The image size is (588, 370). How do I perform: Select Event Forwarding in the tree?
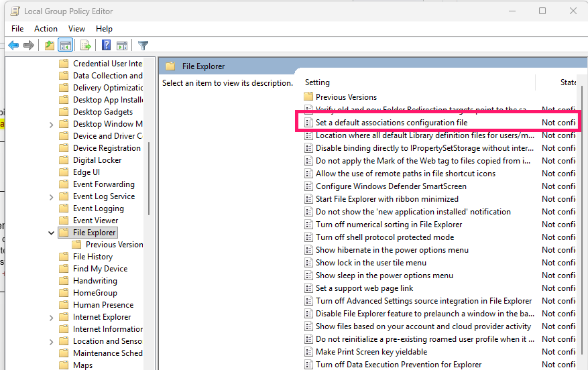click(x=104, y=184)
